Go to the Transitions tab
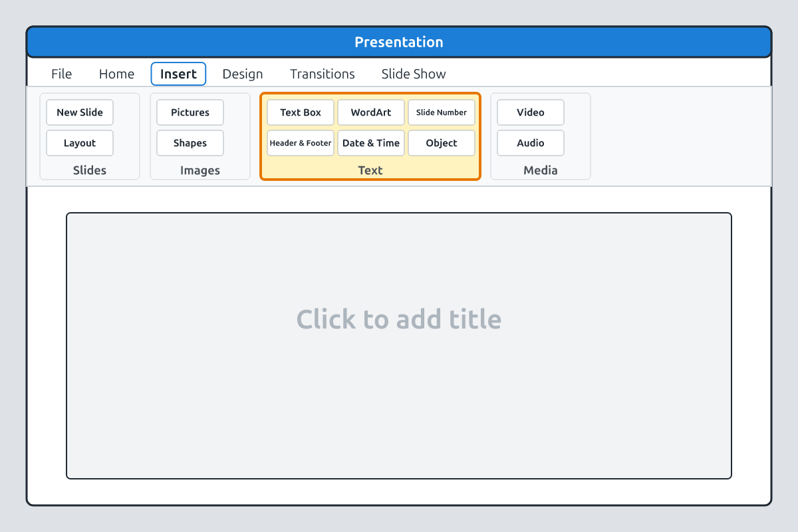798x532 pixels. tap(323, 74)
